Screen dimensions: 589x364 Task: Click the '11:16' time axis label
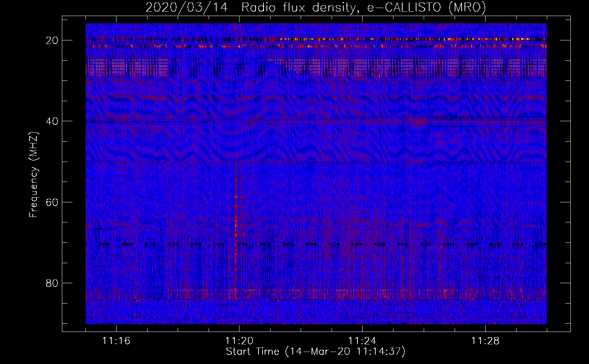tap(116, 341)
